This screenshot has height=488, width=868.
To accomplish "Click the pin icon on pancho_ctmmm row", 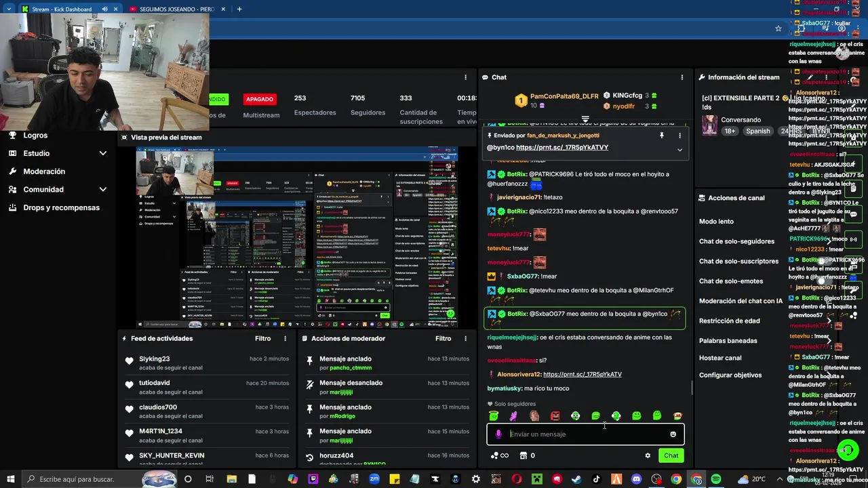I will tap(310, 360).
